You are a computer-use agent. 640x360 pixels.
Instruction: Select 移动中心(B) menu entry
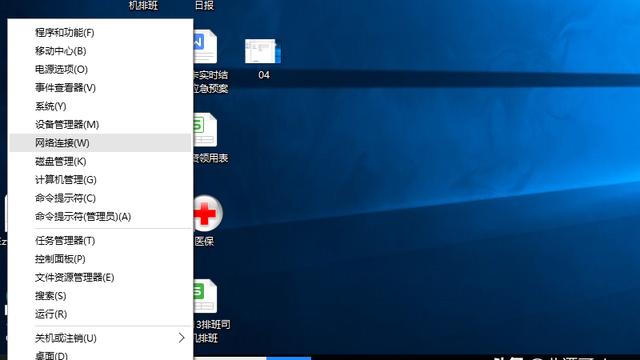coord(100,51)
